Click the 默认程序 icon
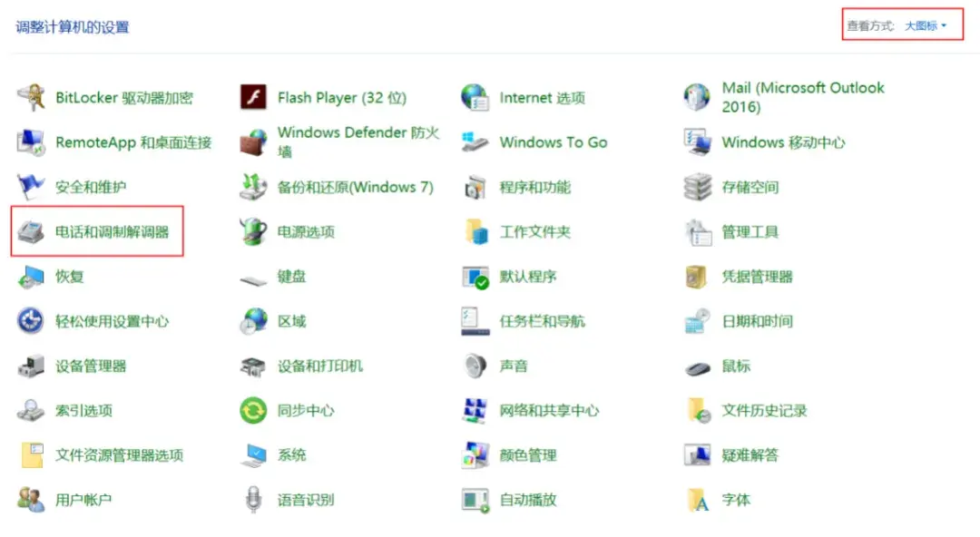 (475, 277)
